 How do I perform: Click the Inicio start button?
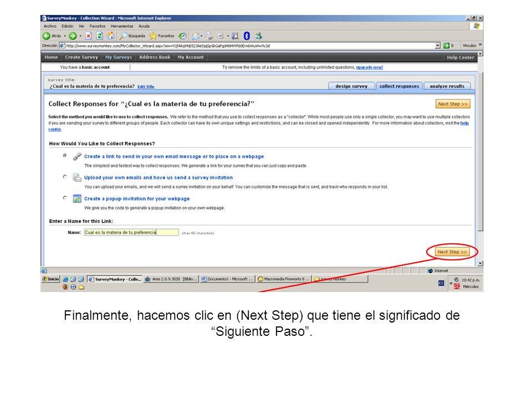[50, 279]
